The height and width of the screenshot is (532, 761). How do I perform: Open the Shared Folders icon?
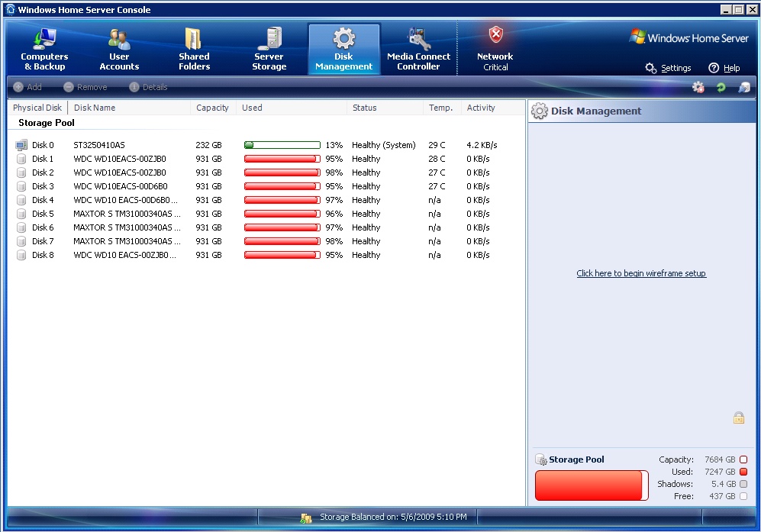tap(194, 39)
